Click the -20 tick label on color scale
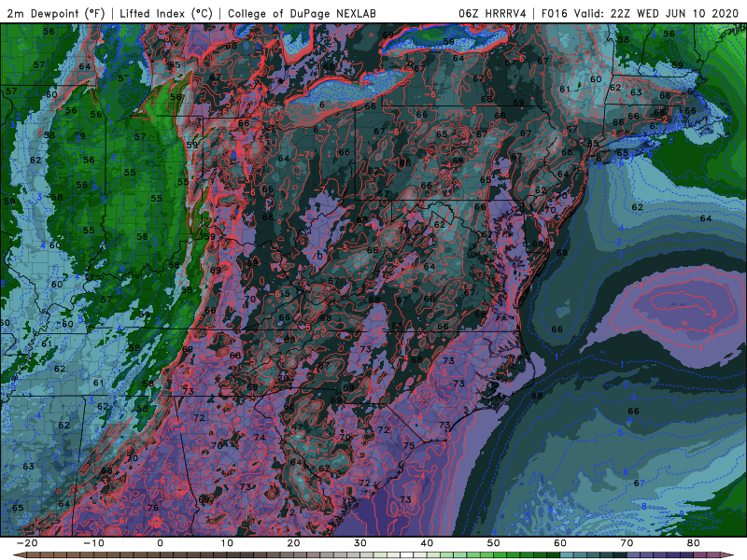 click(27, 543)
